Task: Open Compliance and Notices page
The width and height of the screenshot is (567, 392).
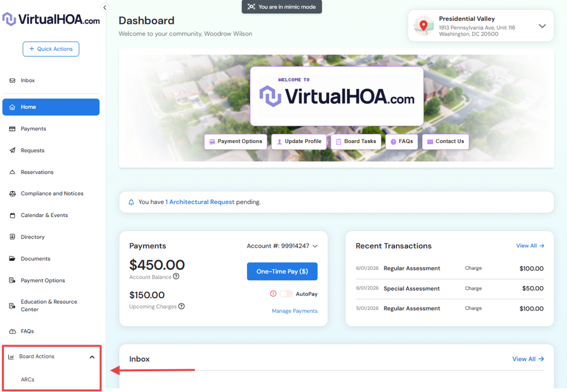Action: click(51, 194)
